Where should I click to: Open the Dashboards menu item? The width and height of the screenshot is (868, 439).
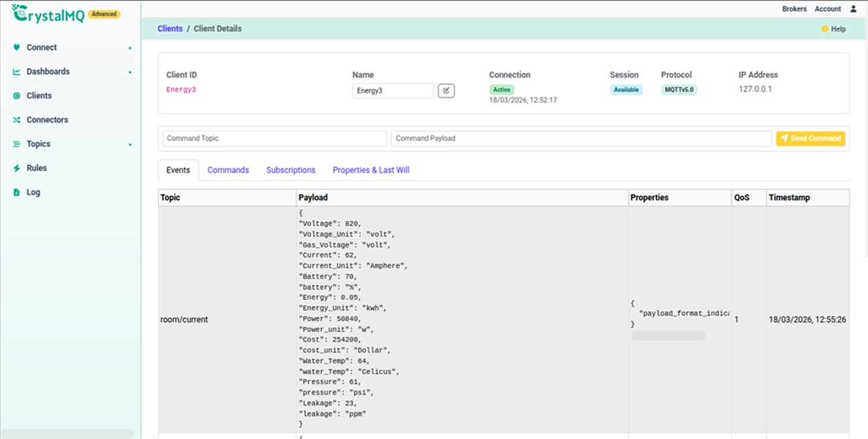point(48,72)
